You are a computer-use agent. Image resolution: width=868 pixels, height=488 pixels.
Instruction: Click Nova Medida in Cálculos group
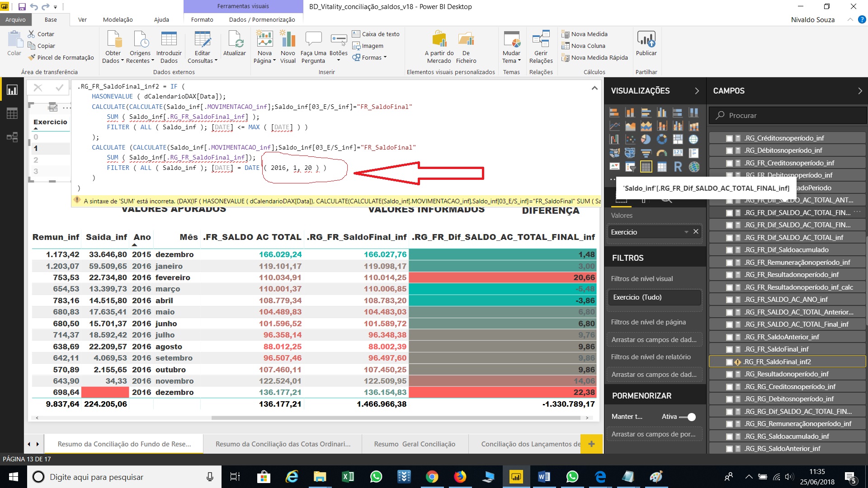585,34
